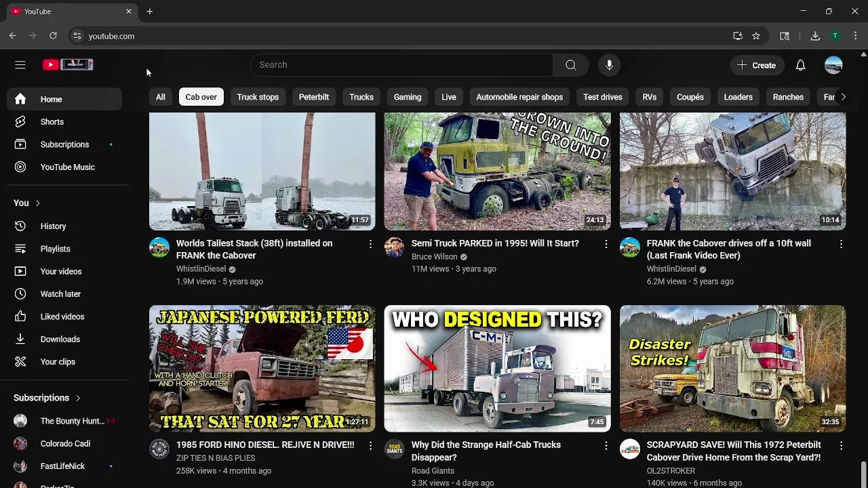Click the Create button
Image resolution: width=868 pixels, height=488 pixels.
pyautogui.click(x=757, y=65)
